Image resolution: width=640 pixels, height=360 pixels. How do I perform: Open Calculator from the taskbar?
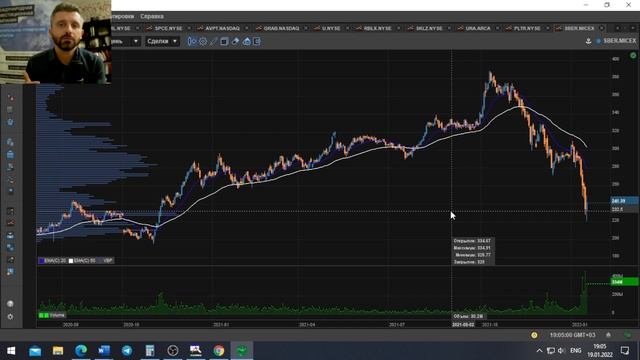tap(150, 351)
